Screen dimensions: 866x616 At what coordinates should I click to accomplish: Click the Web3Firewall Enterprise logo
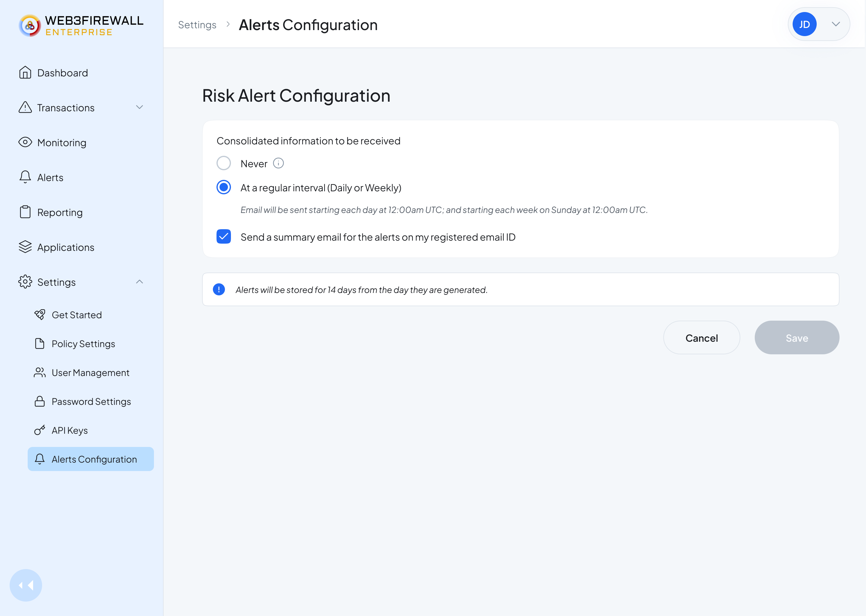click(81, 25)
